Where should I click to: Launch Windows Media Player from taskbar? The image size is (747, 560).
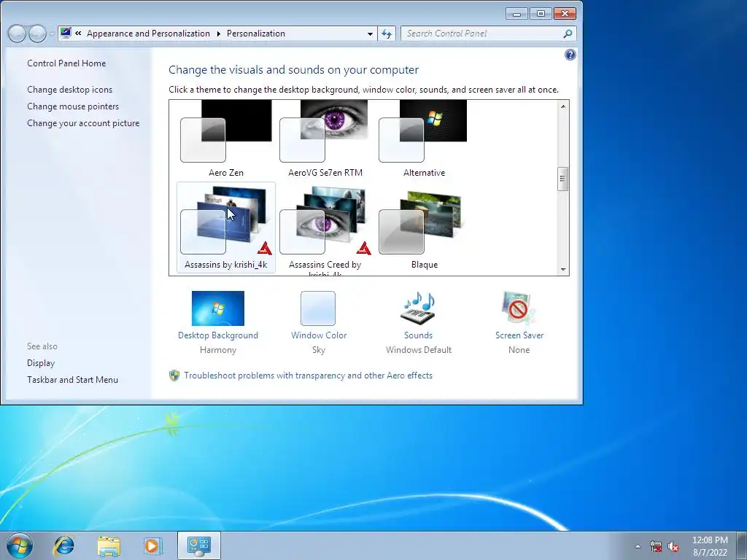[152, 545]
